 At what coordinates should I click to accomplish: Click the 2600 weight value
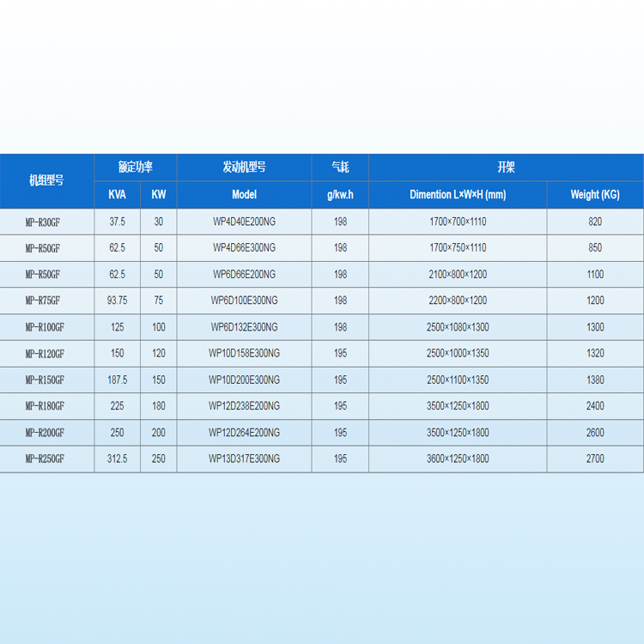[x=595, y=433]
